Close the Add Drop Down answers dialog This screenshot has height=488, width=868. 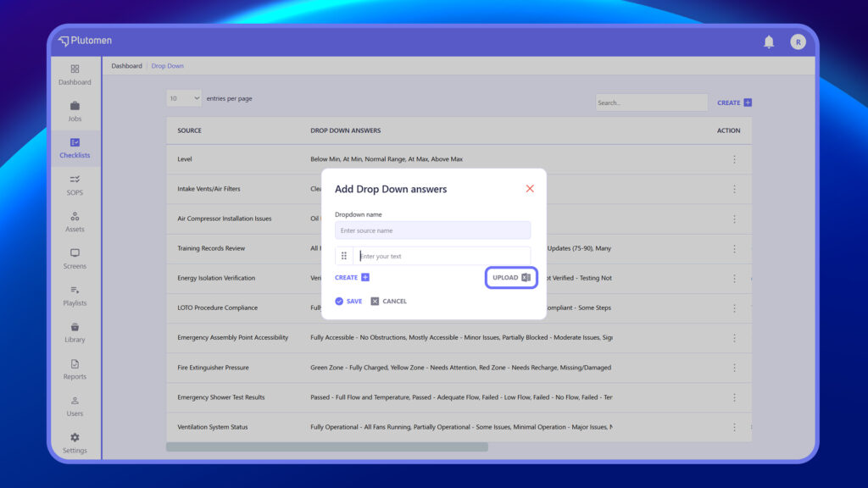click(x=530, y=189)
